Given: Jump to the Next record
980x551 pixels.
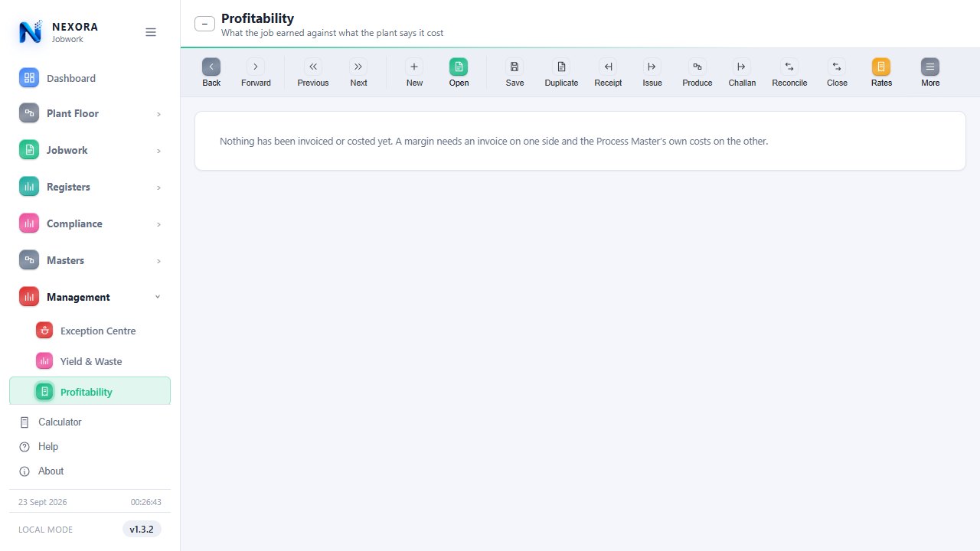Looking at the screenshot, I should pyautogui.click(x=358, y=73).
